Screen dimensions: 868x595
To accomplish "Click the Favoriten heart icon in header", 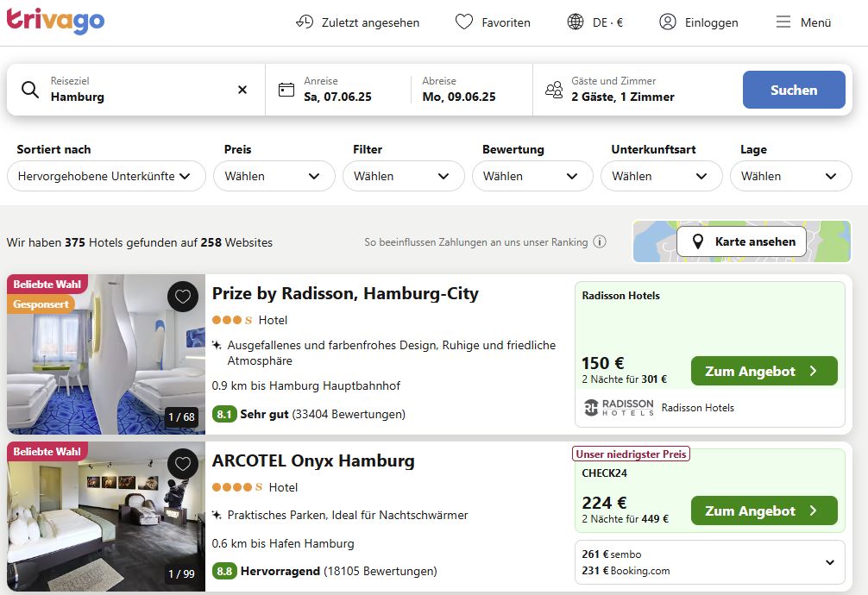I will (464, 22).
